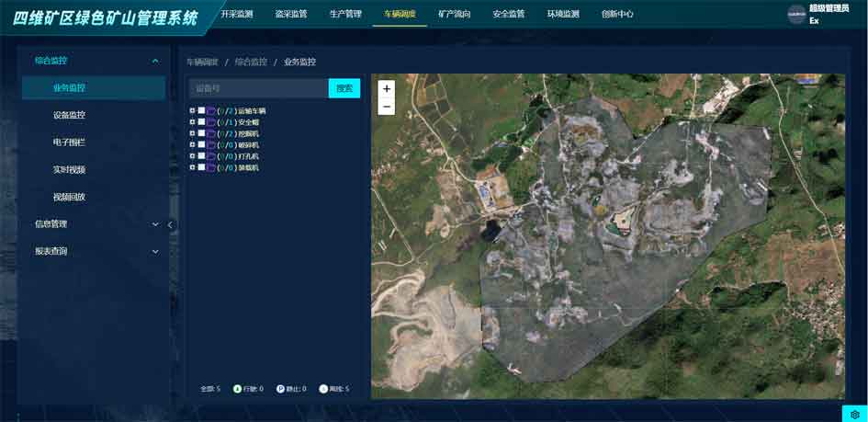The width and height of the screenshot is (868, 422).
Task: Click the folder icon beside 运输车辆
Action: click(211, 111)
